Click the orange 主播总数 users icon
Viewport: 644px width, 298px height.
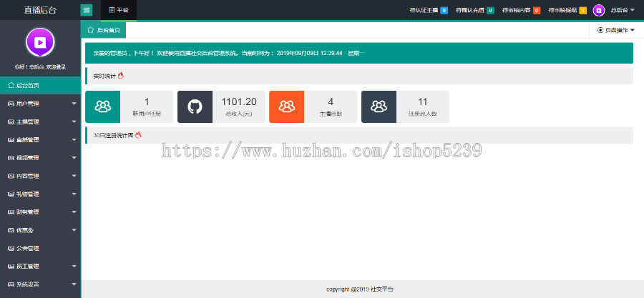[x=287, y=106]
